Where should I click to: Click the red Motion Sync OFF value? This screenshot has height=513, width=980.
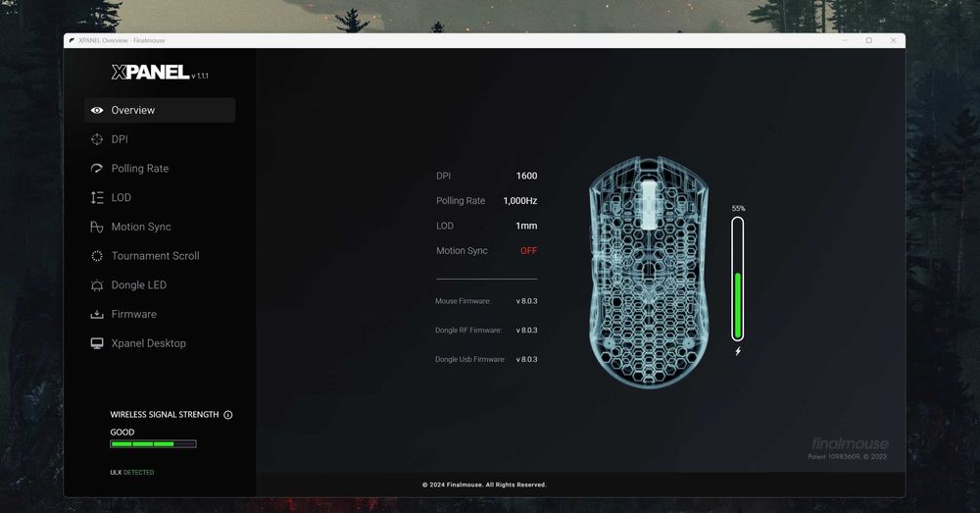click(529, 251)
